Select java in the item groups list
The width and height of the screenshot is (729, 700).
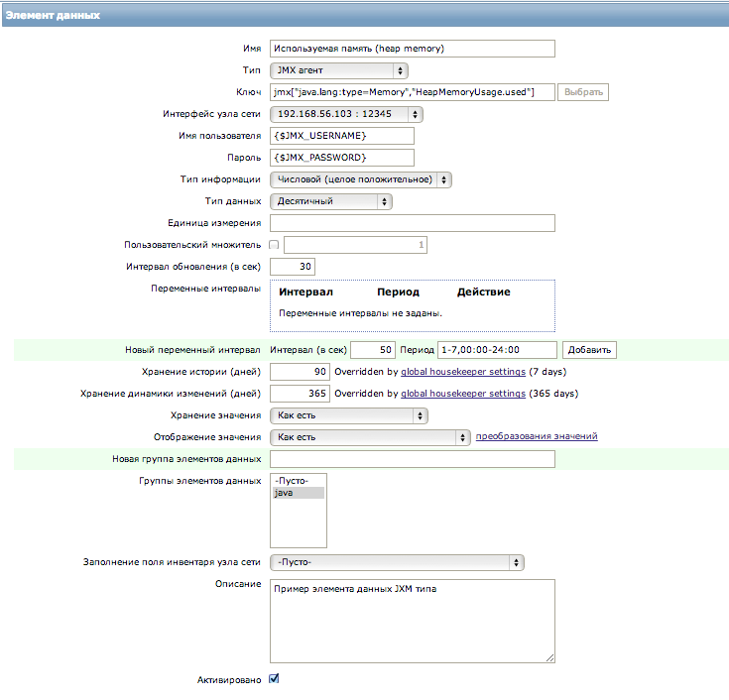coord(299,493)
